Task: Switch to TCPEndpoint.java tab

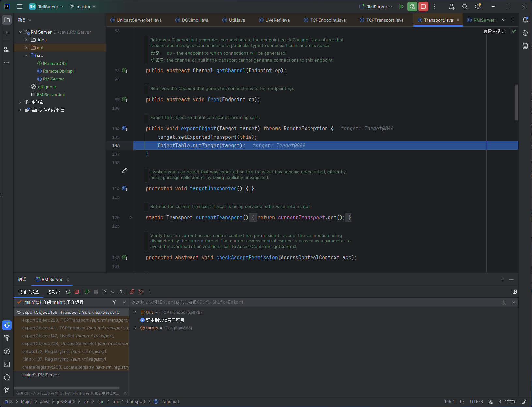Action: pyautogui.click(x=325, y=20)
